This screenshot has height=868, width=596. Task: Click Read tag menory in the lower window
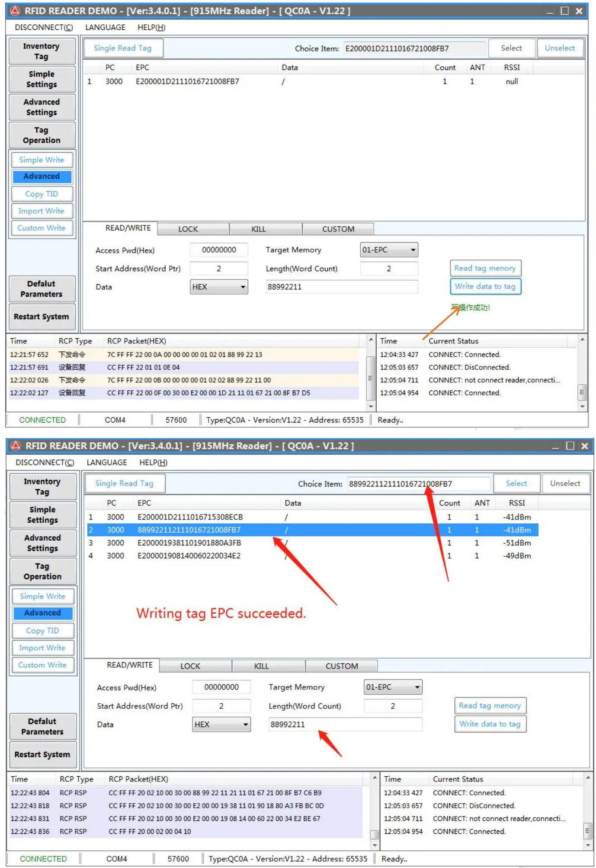click(490, 706)
